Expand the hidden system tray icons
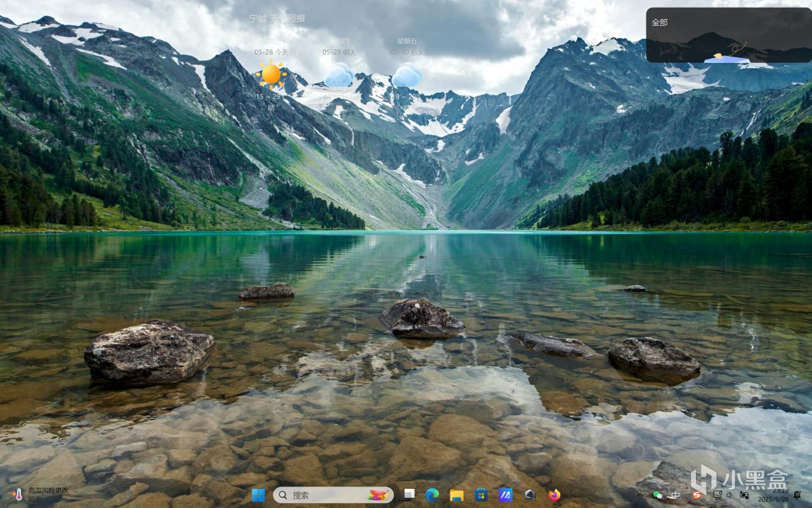The width and height of the screenshot is (812, 508). click(639, 495)
